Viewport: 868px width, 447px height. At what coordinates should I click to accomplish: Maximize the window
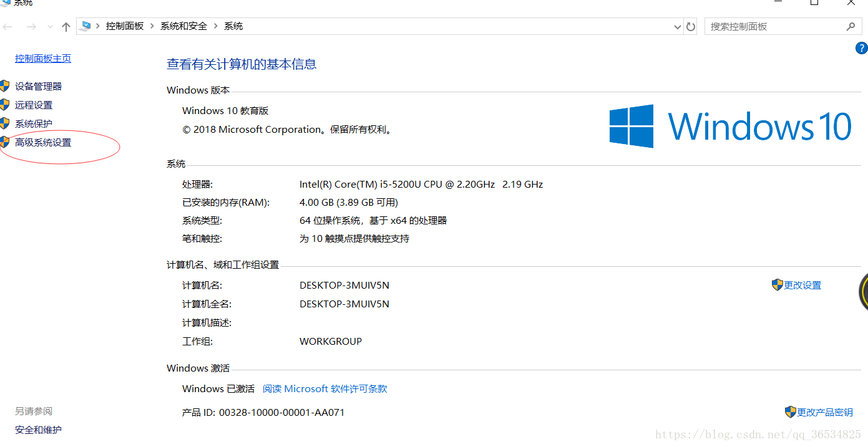(814, 2)
